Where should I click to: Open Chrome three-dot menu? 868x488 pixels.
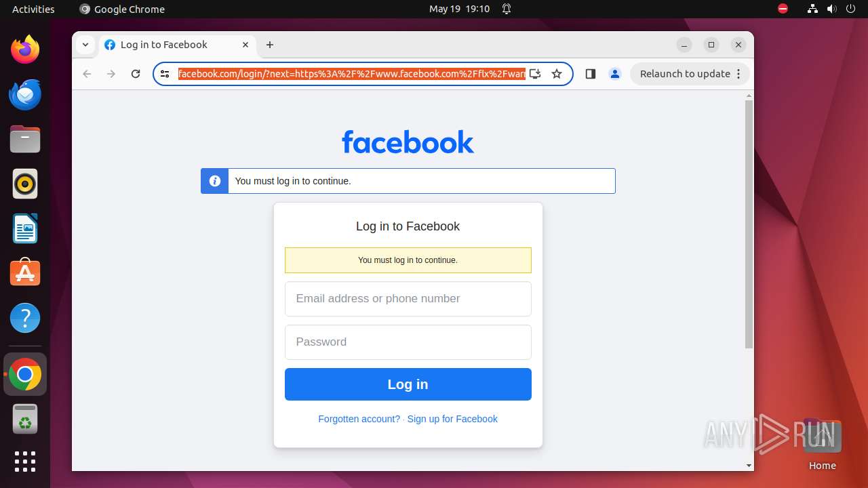click(x=738, y=74)
